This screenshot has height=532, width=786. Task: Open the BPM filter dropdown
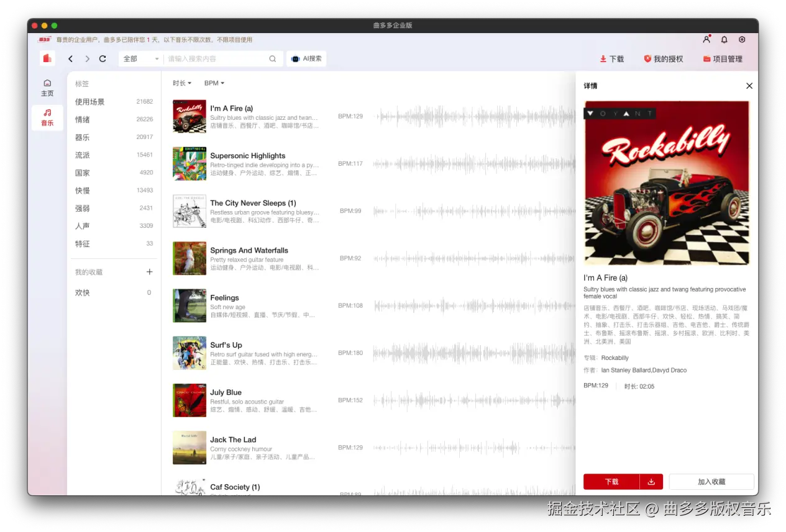pos(214,83)
